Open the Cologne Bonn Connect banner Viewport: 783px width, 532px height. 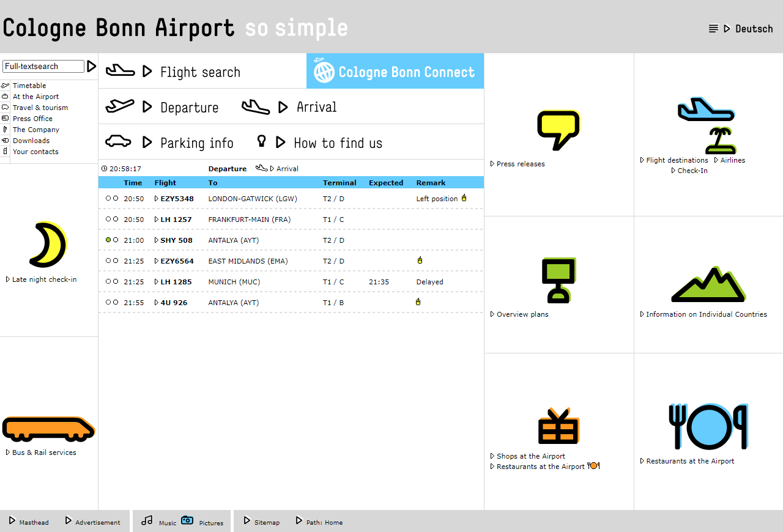click(x=395, y=71)
